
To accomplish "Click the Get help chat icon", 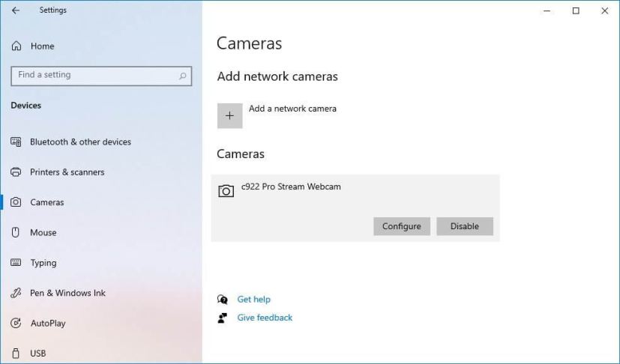I will click(223, 300).
